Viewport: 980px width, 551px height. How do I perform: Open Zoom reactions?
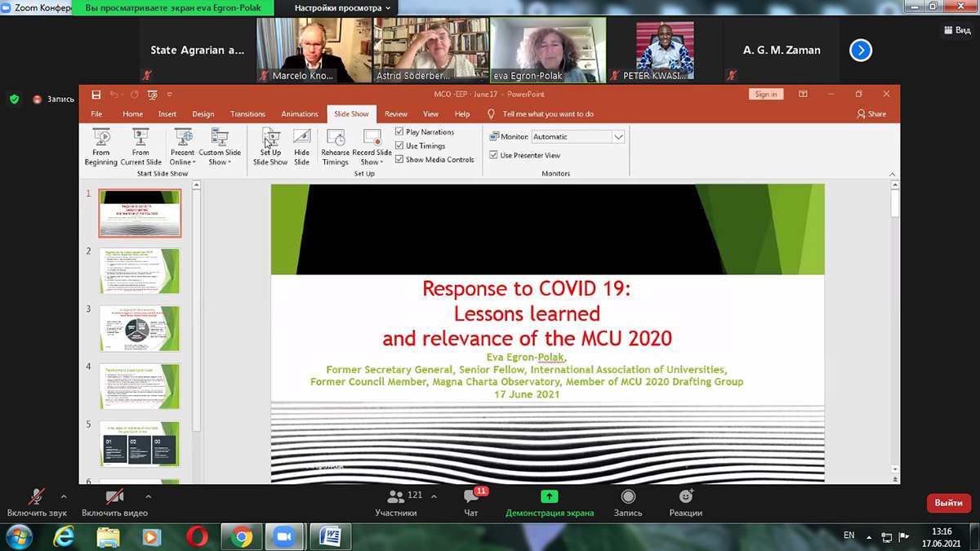point(685,501)
